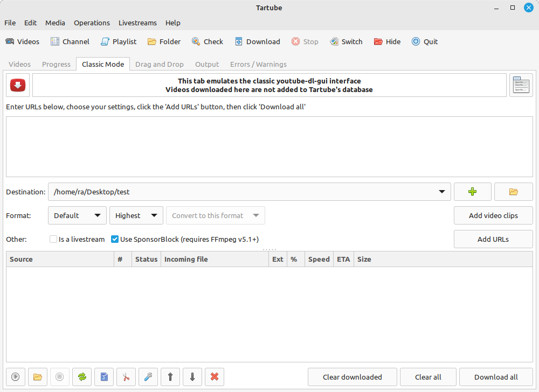Click the Speed column header

point(319,259)
